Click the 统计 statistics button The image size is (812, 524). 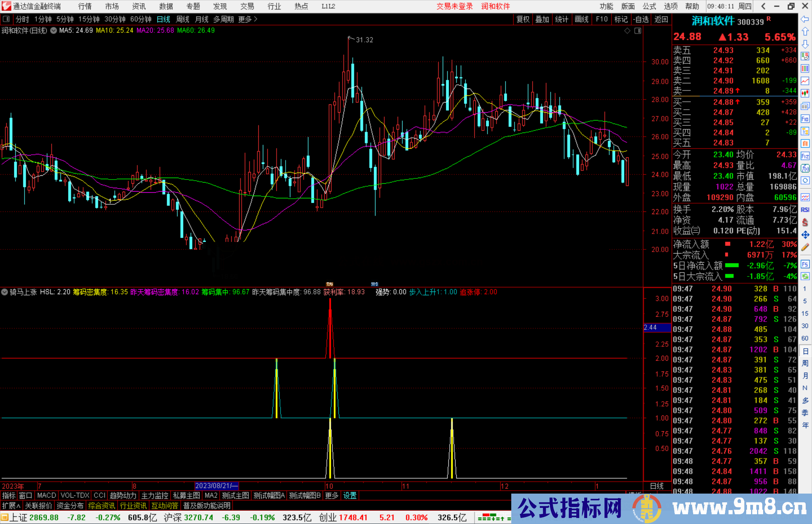[x=562, y=19]
